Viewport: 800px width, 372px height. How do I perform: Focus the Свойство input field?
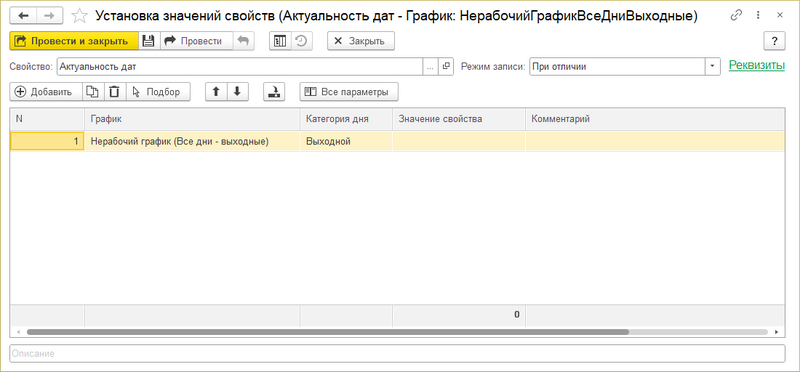[240, 66]
